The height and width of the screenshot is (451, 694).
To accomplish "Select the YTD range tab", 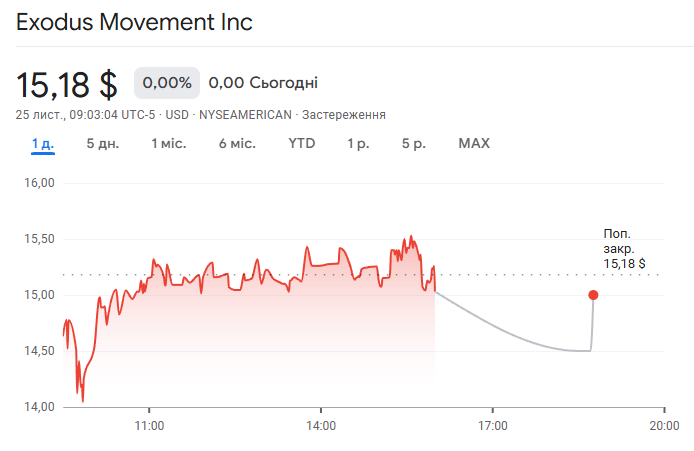I will click(x=301, y=144).
